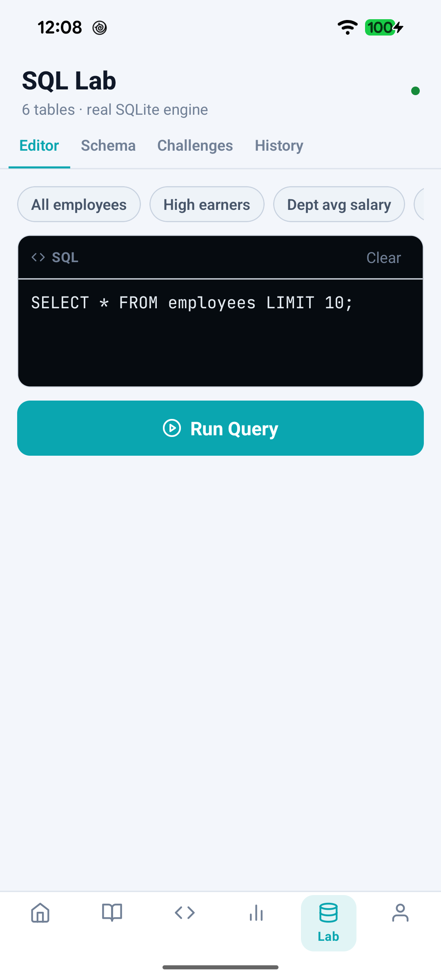Run the current SQL query
The height and width of the screenshot is (980, 441).
(220, 428)
